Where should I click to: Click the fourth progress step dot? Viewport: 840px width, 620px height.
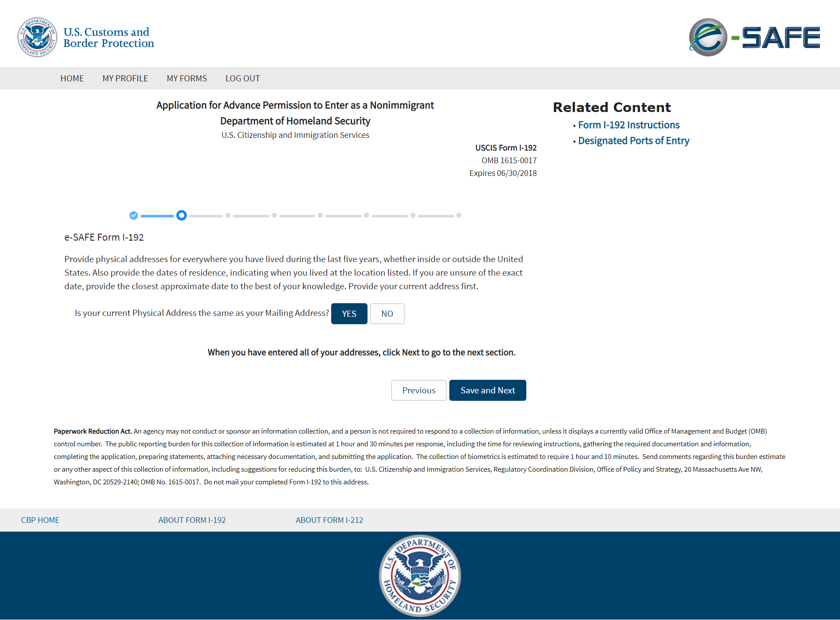274,215
